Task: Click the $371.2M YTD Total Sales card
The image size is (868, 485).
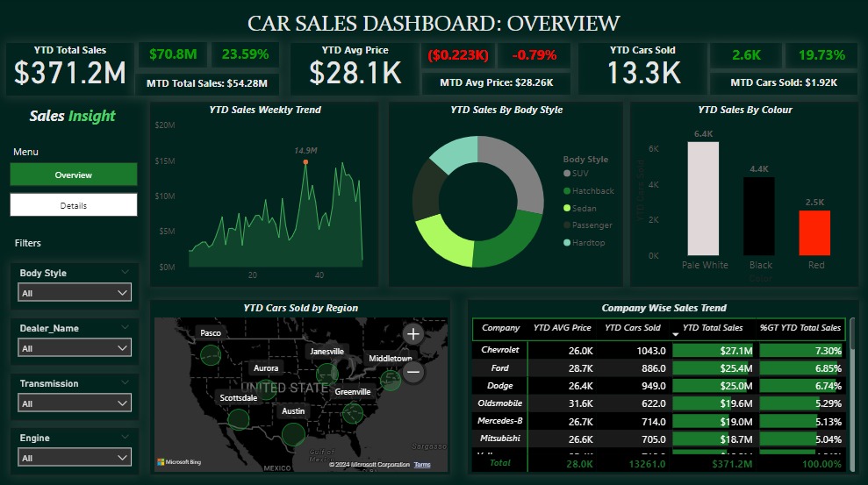Action: 69,68
